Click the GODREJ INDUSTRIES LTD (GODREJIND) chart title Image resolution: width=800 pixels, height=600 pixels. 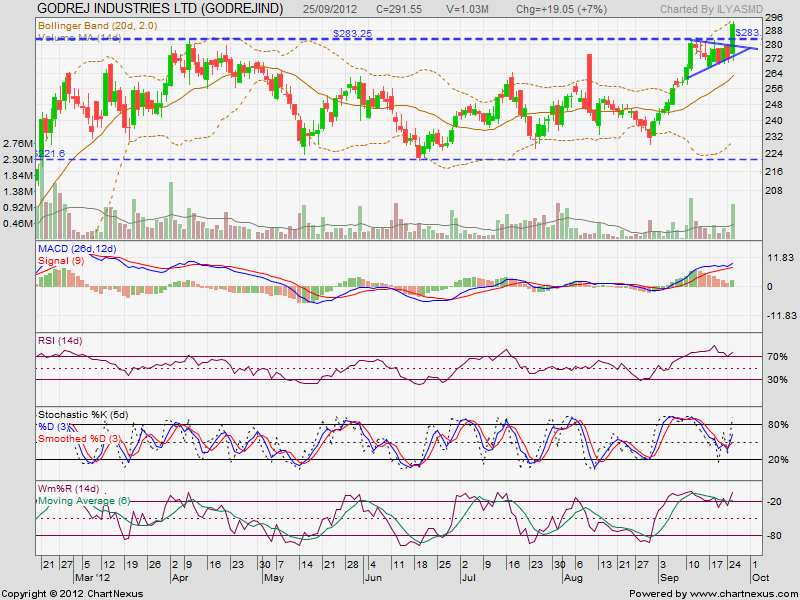(160, 8)
